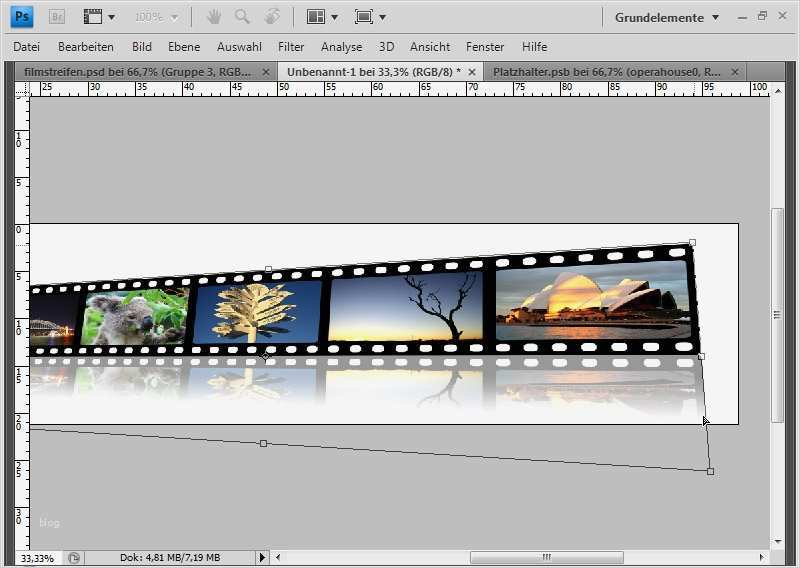This screenshot has width=800, height=568.
Task: Click the harbour bridge night photo frame
Action: 53,320
